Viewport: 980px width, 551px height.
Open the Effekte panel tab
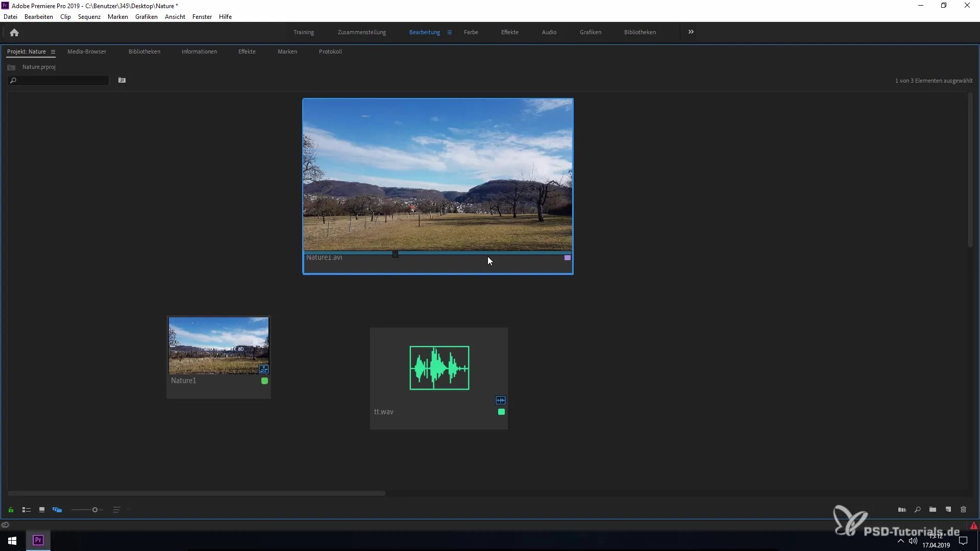247,52
